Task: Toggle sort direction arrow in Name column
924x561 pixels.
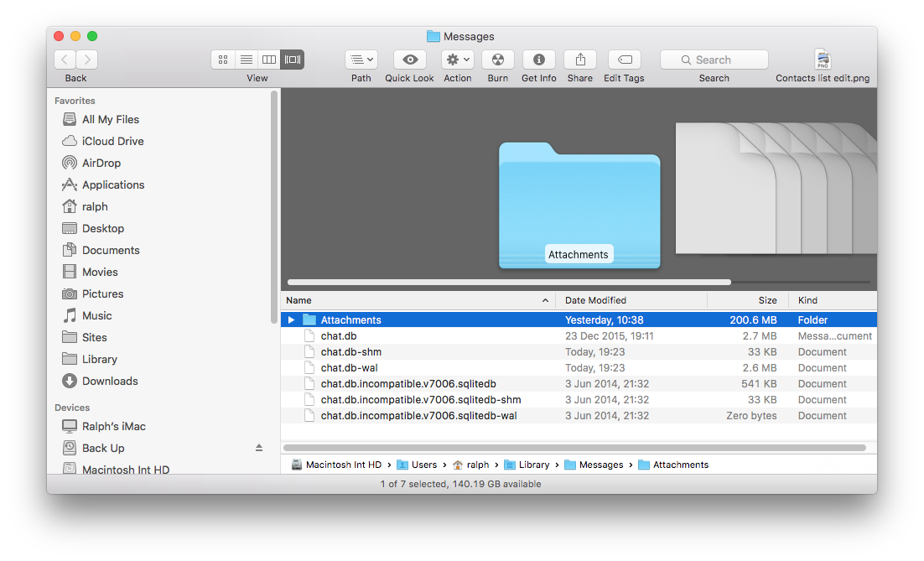Action: click(x=545, y=300)
